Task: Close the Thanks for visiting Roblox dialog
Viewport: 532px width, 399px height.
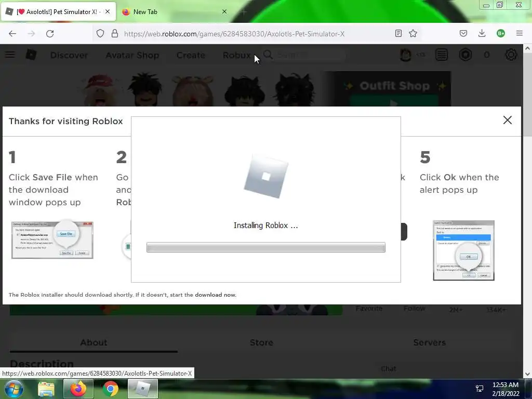Action: [x=507, y=120]
